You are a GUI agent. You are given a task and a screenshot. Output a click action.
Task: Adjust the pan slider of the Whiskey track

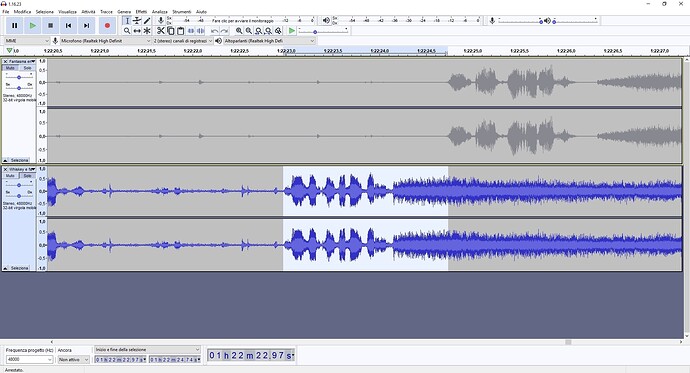tap(19, 196)
